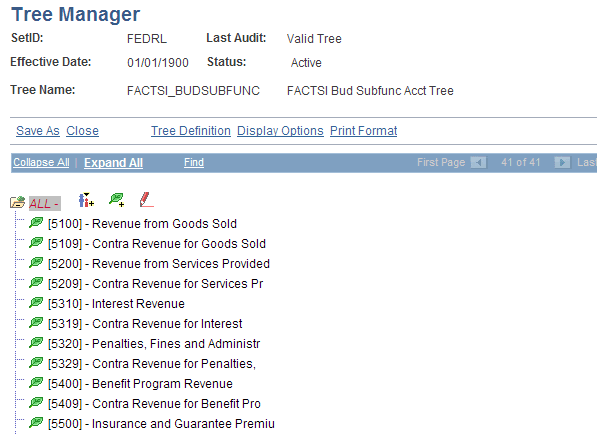
Task: Select [5409] - Contra Revenue for Benefit Pro
Action: 154,404
